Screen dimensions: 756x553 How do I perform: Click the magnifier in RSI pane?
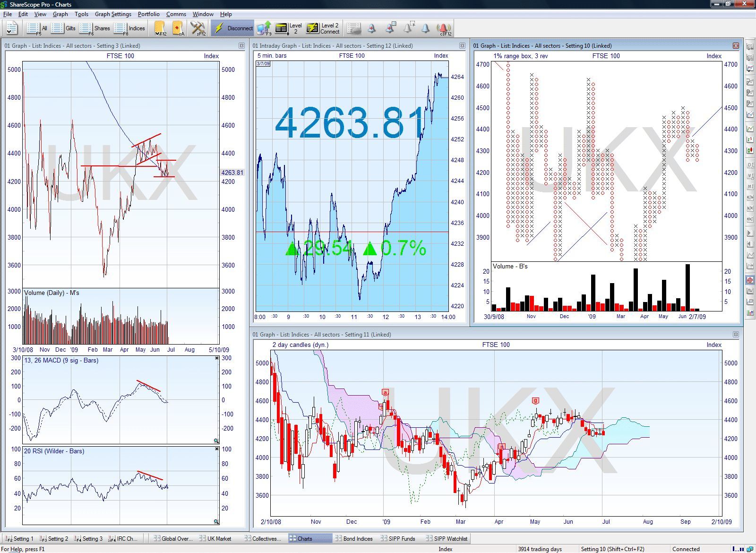click(x=216, y=522)
